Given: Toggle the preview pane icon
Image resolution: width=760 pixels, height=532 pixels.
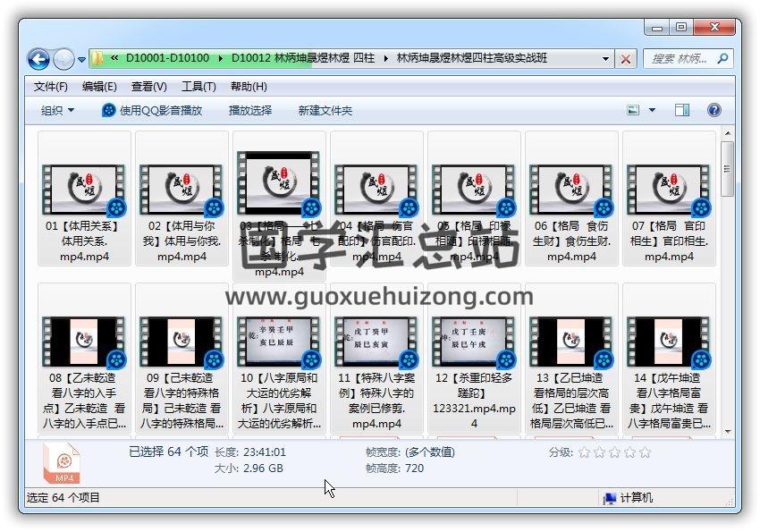Looking at the screenshot, I should [682, 110].
